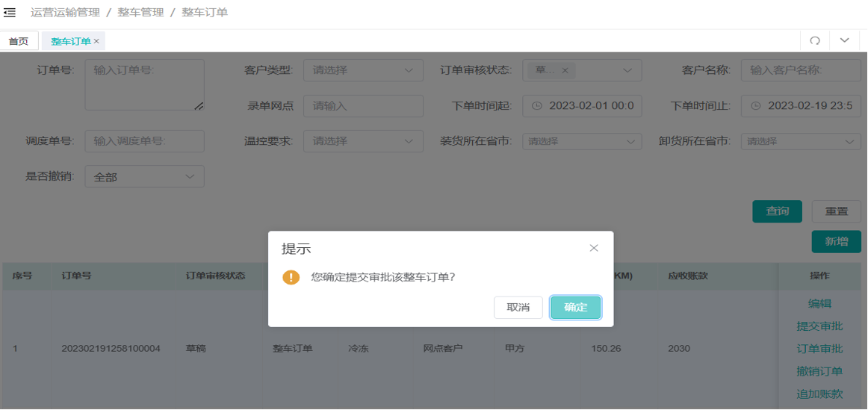
Task: Click clock icon in 下单时间止 field
Action: click(756, 106)
